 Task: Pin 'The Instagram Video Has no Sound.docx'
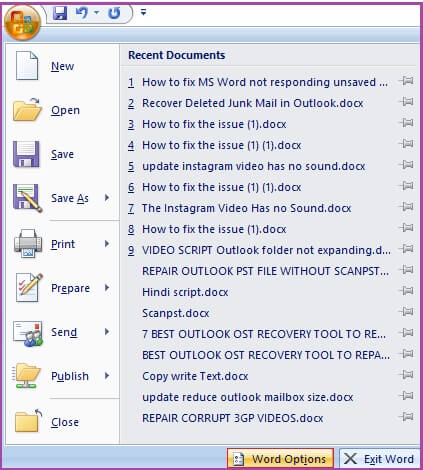pyautogui.click(x=406, y=207)
